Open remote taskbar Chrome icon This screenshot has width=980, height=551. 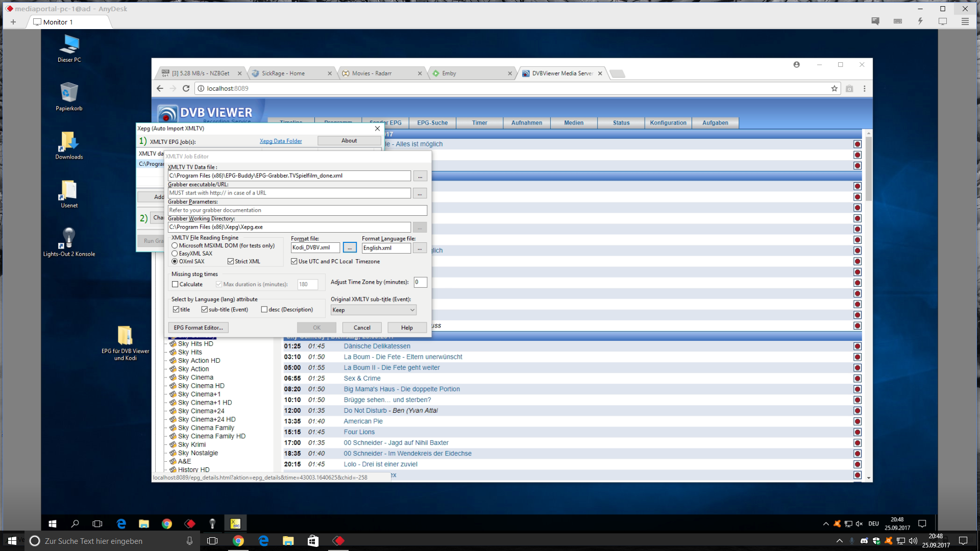pyautogui.click(x=167, y=523)
